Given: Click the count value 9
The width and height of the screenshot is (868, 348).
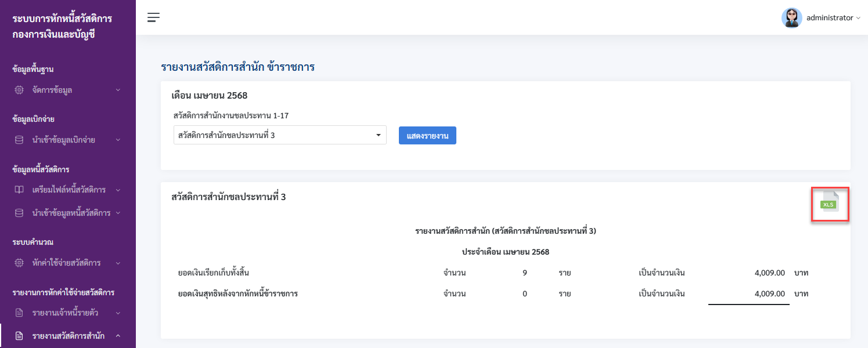Looking at the screenshot, I should point(525,273).
